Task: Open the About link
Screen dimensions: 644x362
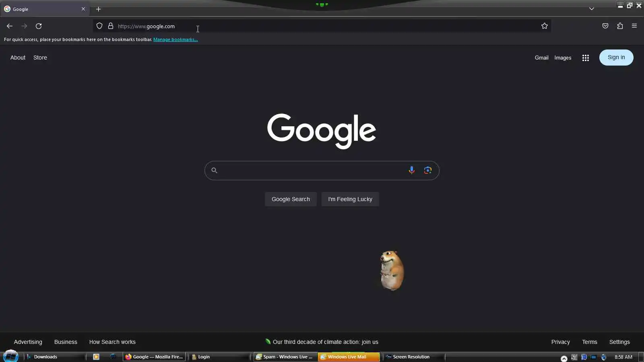Action: point(18,58)
